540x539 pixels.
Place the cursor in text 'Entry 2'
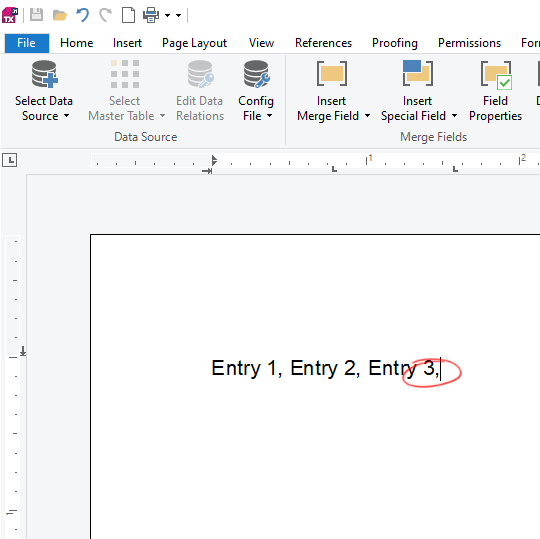coord(325,368)
